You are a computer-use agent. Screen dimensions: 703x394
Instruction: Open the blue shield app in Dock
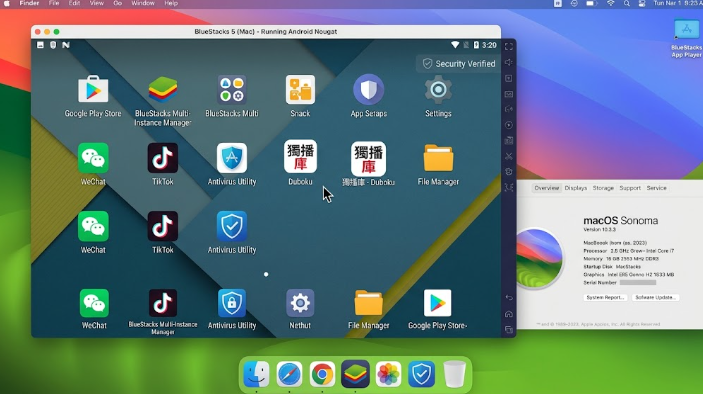tap(421, 373)
